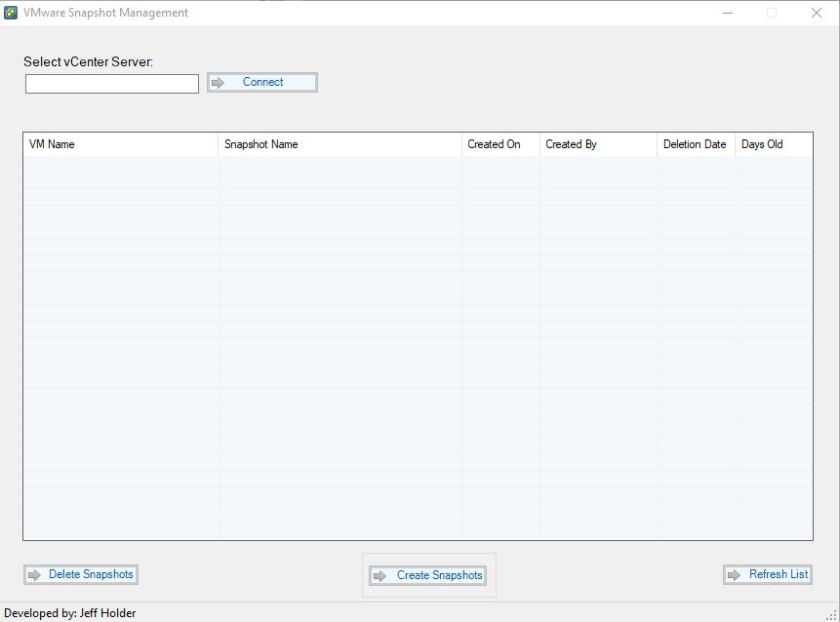Click the window resize grip in status bar
Screen dimensions: 840x622
tap(832, 614)
